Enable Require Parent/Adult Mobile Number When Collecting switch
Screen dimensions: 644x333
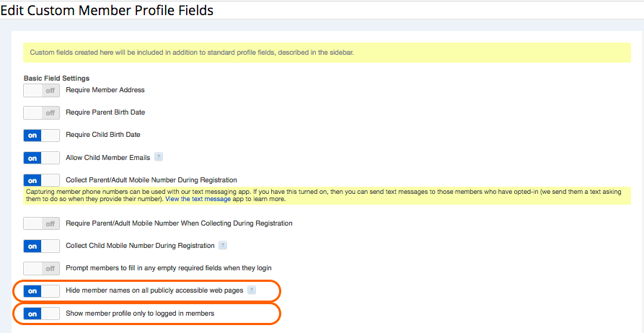(42, 223)
